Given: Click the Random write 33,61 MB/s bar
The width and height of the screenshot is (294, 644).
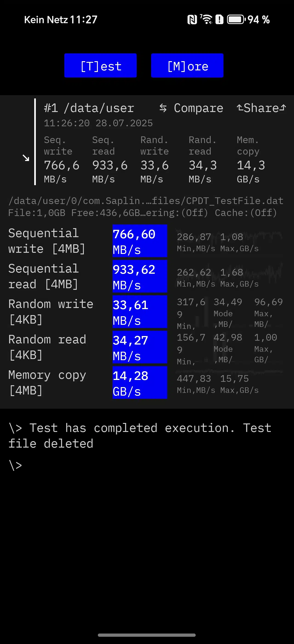Looking at the screenshot, I should (x=140, y=312).
